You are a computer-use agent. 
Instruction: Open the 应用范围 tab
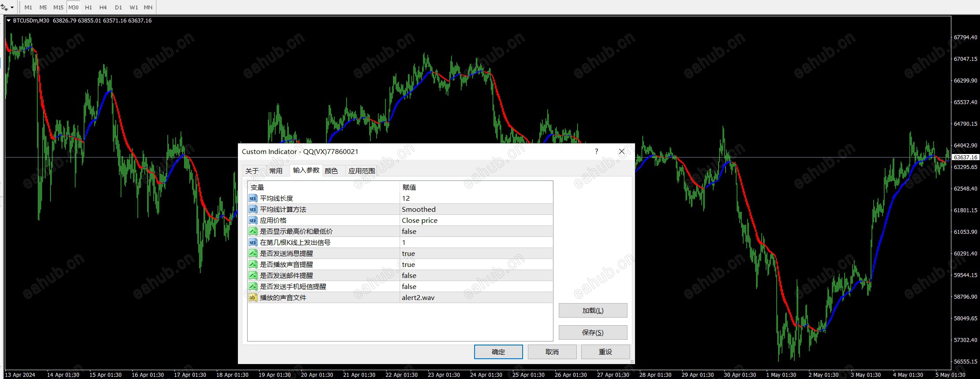(362, 171)
